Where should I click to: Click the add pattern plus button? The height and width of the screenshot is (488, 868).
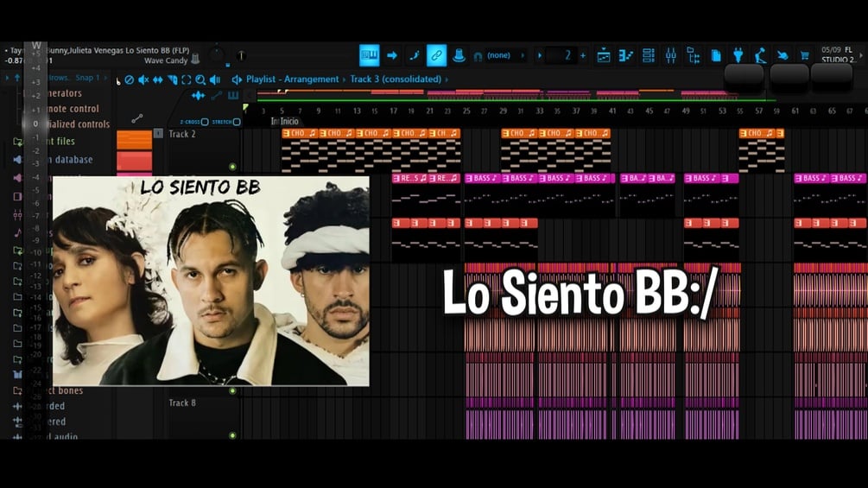(583, 55)
